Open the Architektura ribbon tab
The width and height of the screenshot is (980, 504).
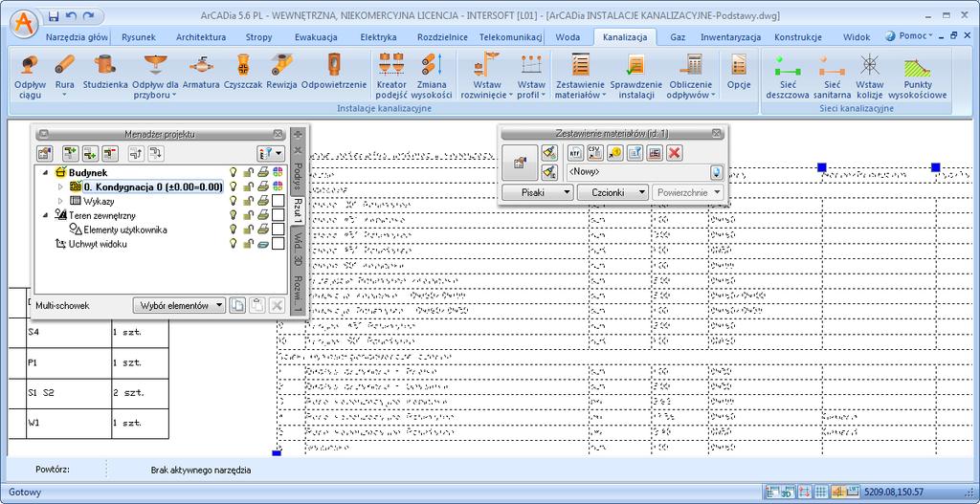pos(201,37)
